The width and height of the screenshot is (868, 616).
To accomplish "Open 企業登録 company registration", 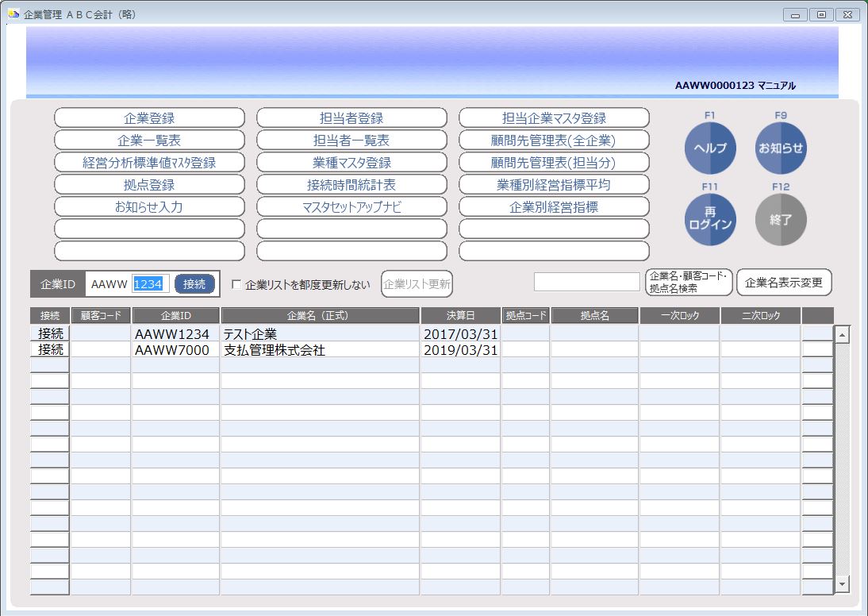I will point(149,117).
